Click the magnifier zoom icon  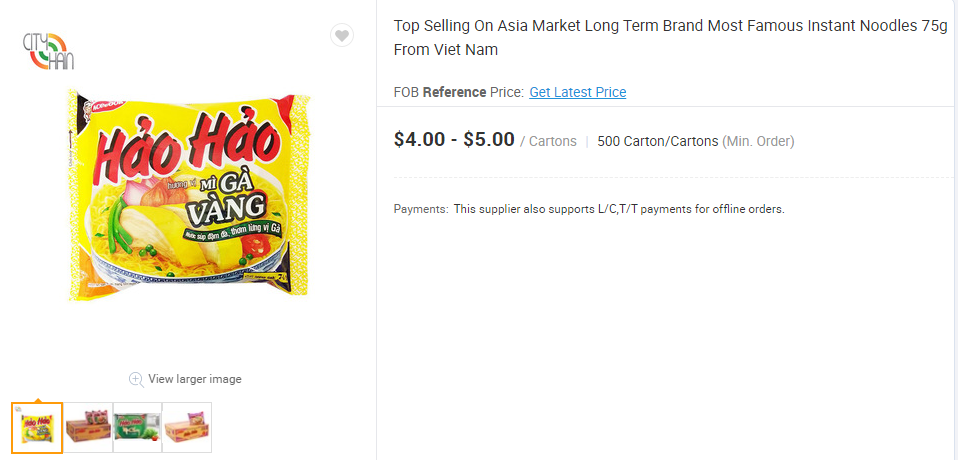click(x=136, y=379)
